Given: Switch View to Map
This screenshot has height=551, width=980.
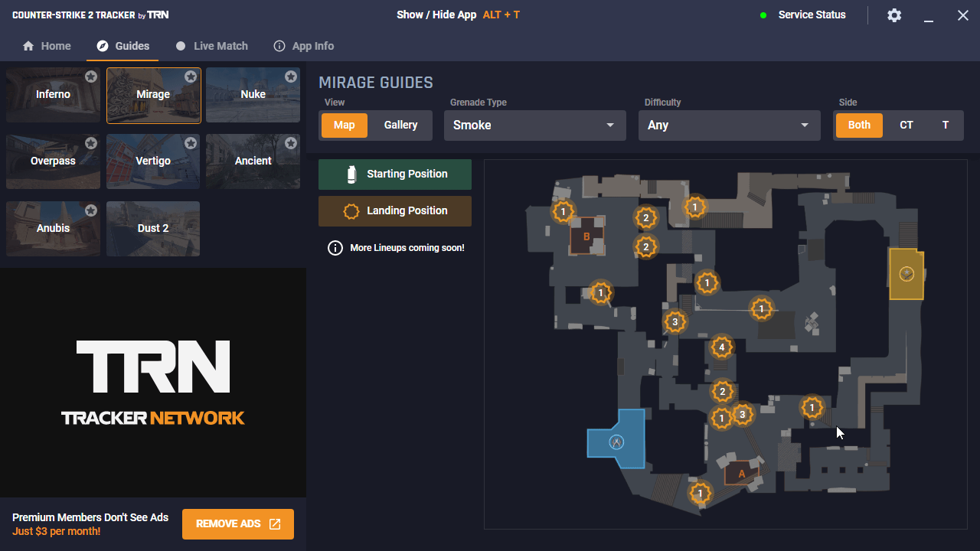Looking at the screenshot, I should [x=345, y=126].
